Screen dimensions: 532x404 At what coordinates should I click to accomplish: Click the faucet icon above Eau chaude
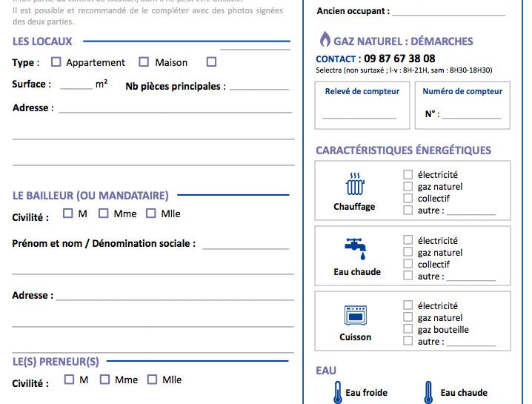(355, 248)
